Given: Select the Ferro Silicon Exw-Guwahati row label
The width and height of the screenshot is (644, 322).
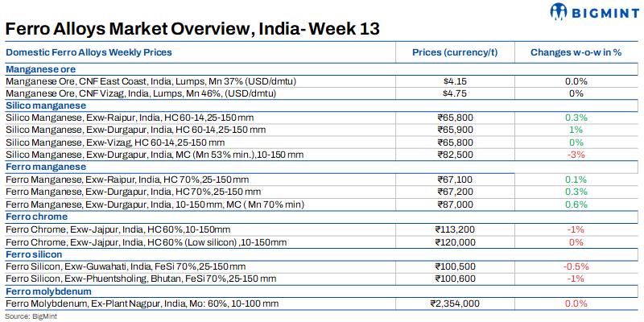Looking at the screenshot, I should [126, 266].
